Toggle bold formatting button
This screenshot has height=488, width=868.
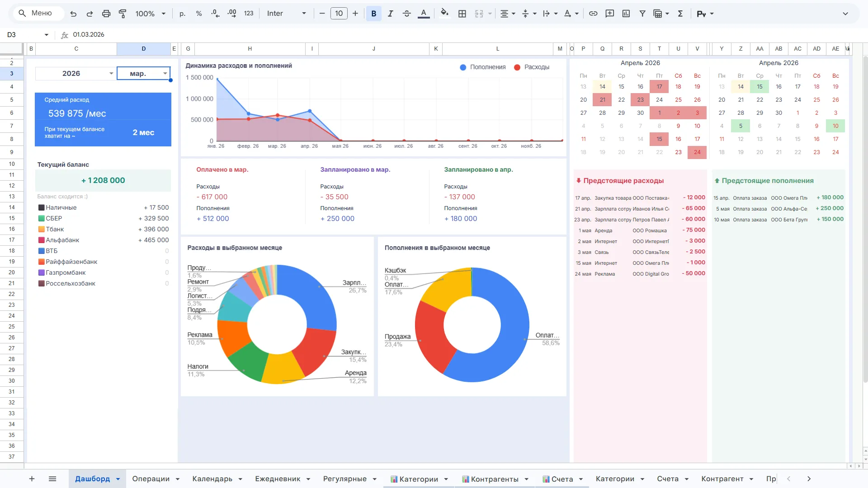click(x=374, y=14)
